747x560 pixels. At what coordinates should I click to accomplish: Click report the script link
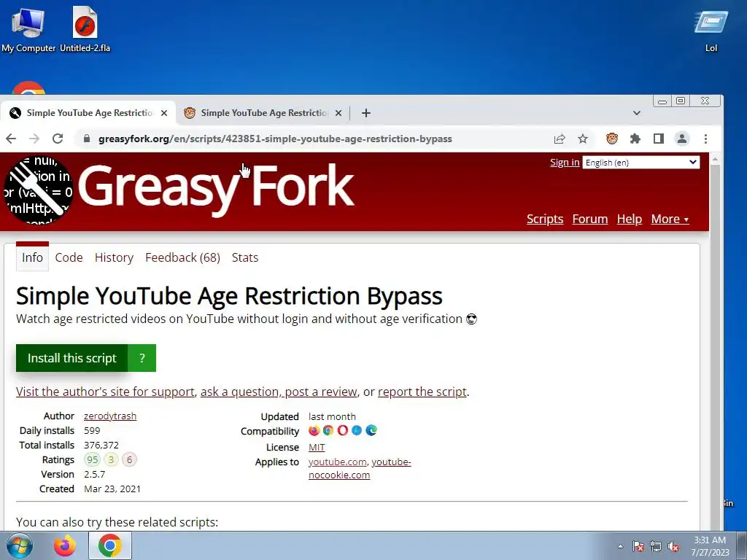[422, 392]
